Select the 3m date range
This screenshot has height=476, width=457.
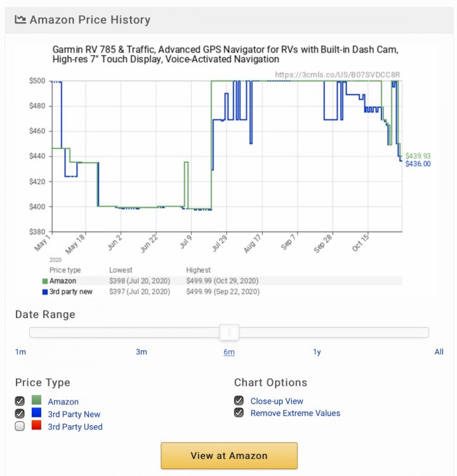tap(141, 352)
